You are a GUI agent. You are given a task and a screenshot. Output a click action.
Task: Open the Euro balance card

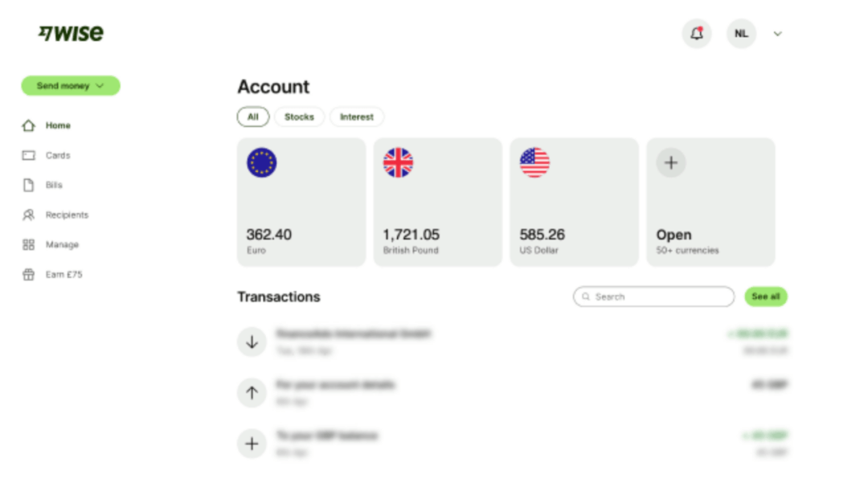[x=301, y=202]
